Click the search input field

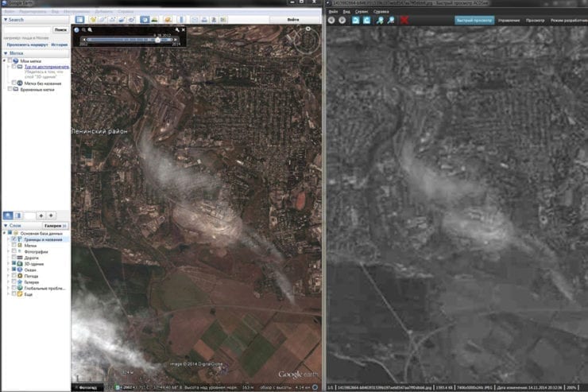[x=27, y=29]
